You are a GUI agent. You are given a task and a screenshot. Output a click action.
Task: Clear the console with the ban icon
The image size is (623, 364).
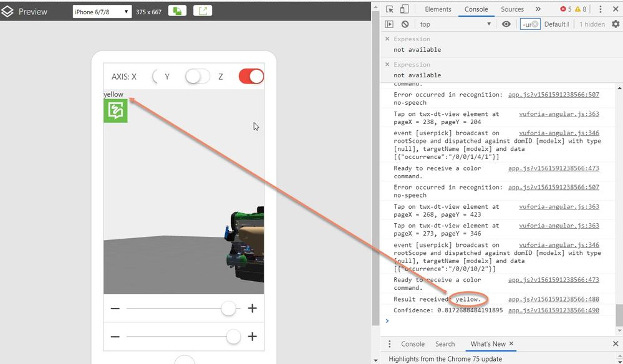(405, 24)
